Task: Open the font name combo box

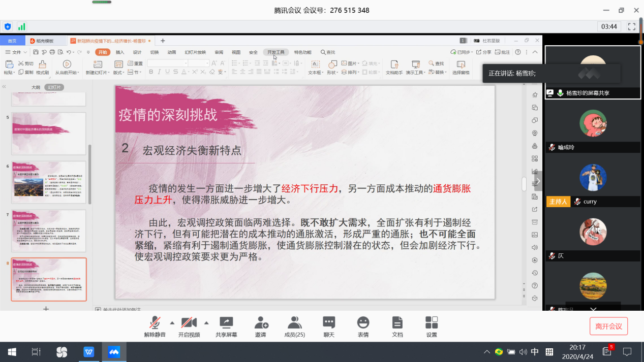Action: pyautogui.click(x=167, y=63)
